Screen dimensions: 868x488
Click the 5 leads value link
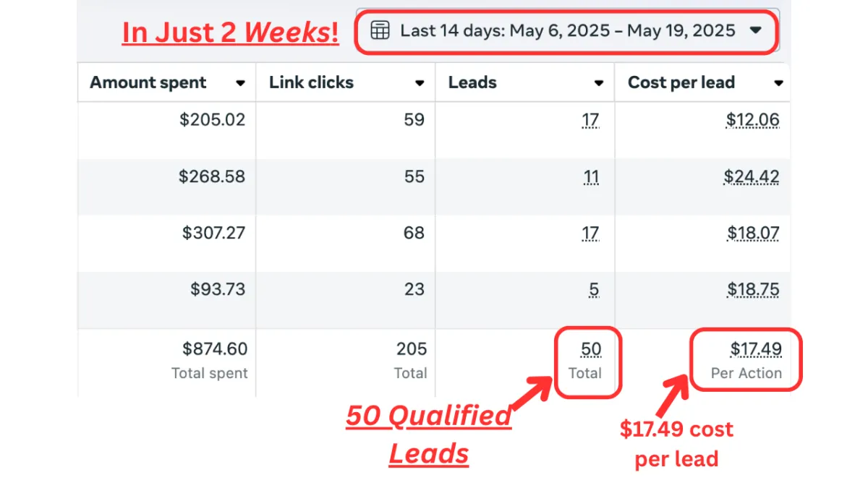pos(594,290)
